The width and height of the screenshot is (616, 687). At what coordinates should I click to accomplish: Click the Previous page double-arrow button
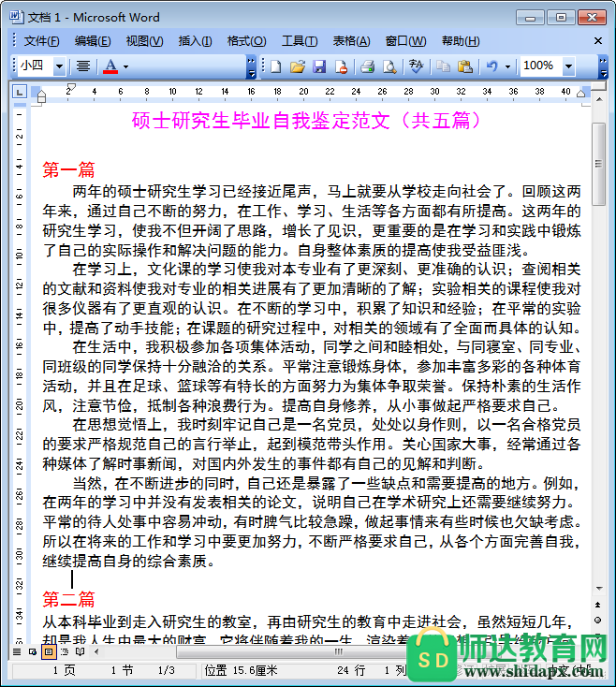598,605
